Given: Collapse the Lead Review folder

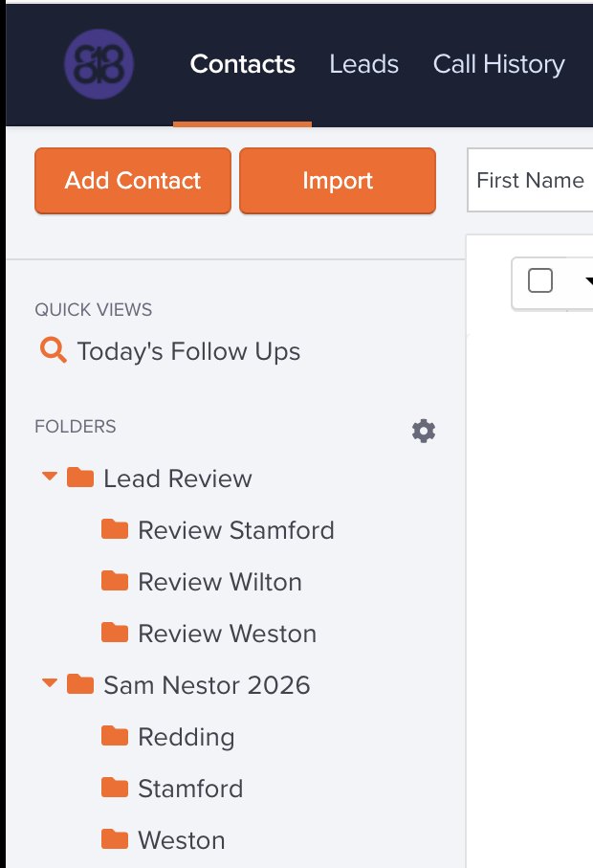Looking at the screenshot, I should (x=50, y=476).
